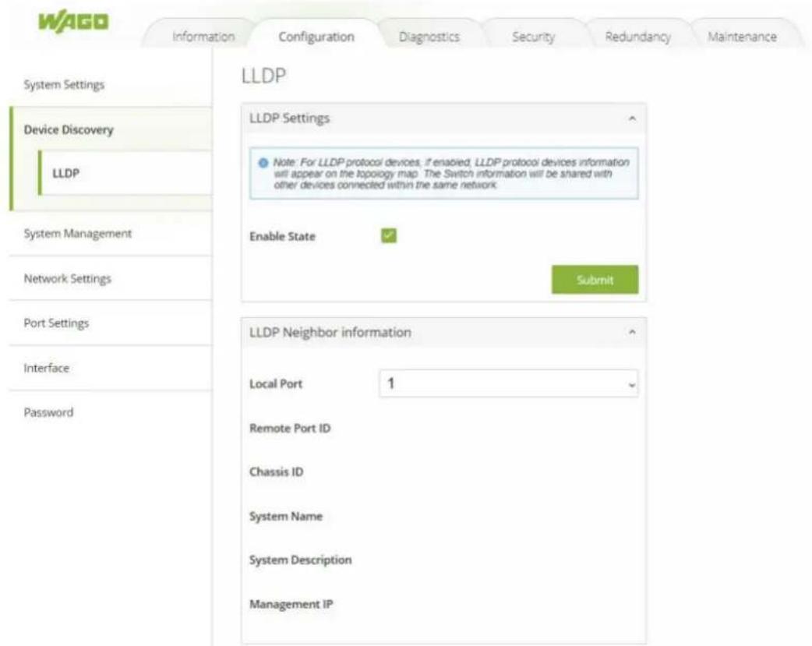Click the LLDP Settings panel header

(443, 118)
